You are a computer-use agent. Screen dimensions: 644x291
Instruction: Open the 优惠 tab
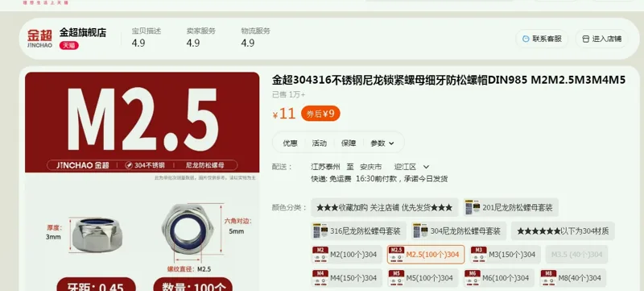tap(290, 143)
